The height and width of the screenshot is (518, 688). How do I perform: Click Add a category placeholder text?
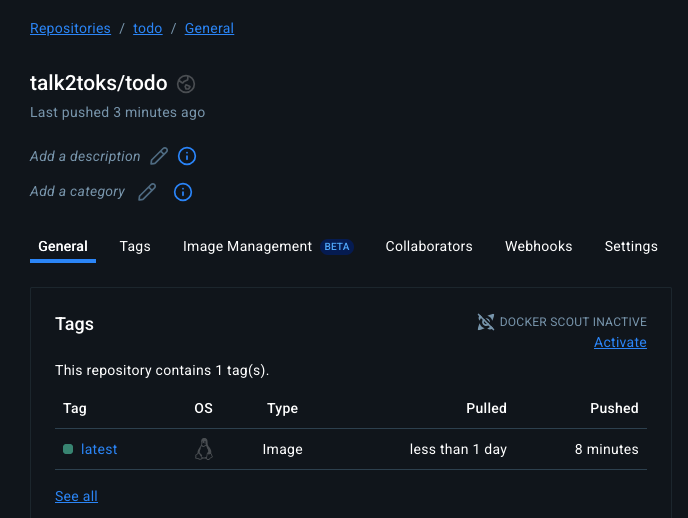77,192
